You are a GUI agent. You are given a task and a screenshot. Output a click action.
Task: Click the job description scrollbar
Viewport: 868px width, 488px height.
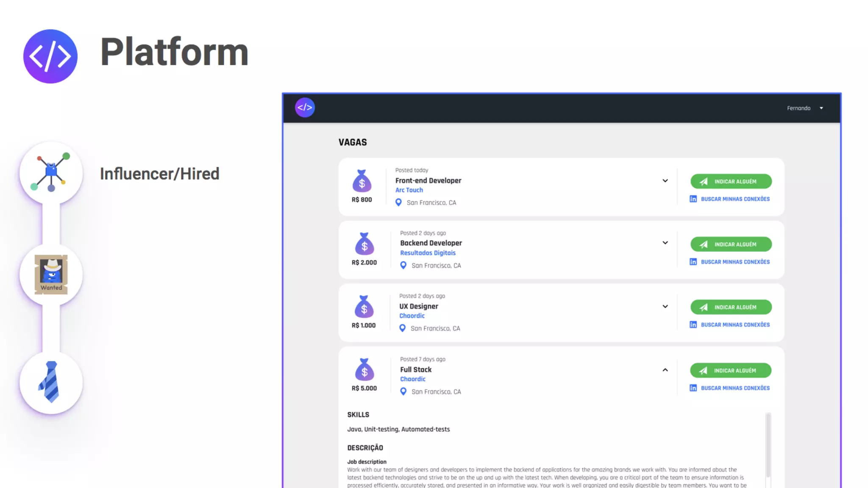[x=768, y=445]
